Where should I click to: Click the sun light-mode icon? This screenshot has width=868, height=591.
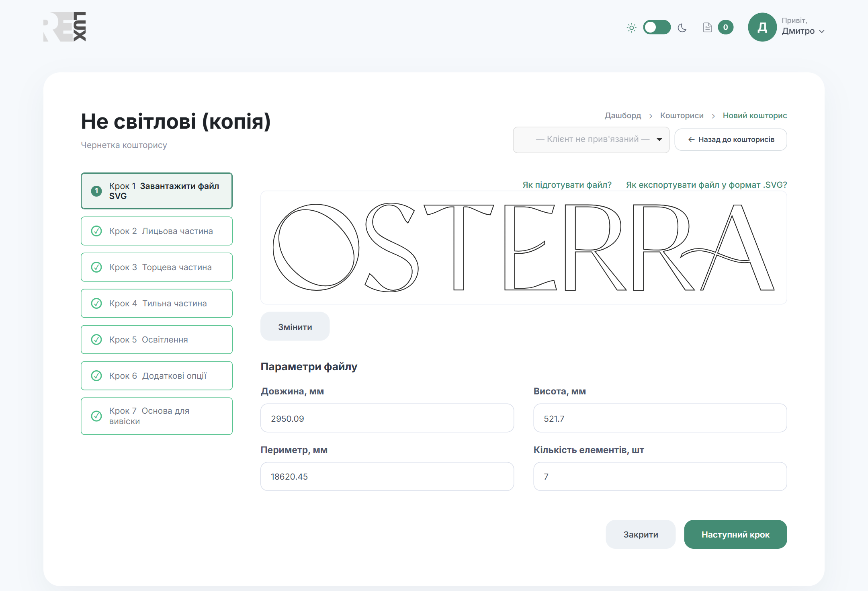(631, 28)
